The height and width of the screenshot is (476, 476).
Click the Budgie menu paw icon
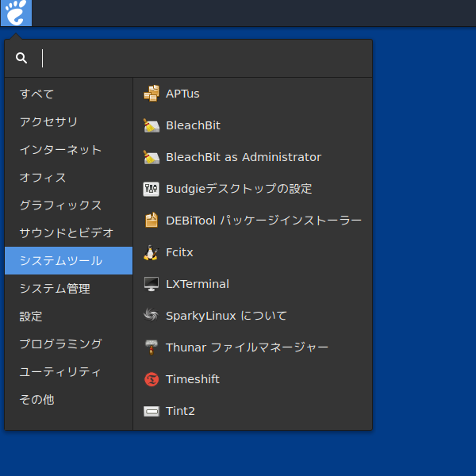[x=16, y=13]
